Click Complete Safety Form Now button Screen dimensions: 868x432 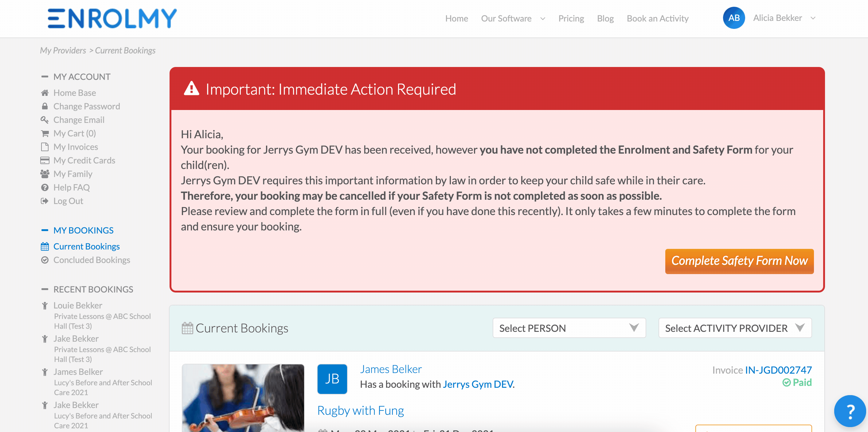click(739, 261)
